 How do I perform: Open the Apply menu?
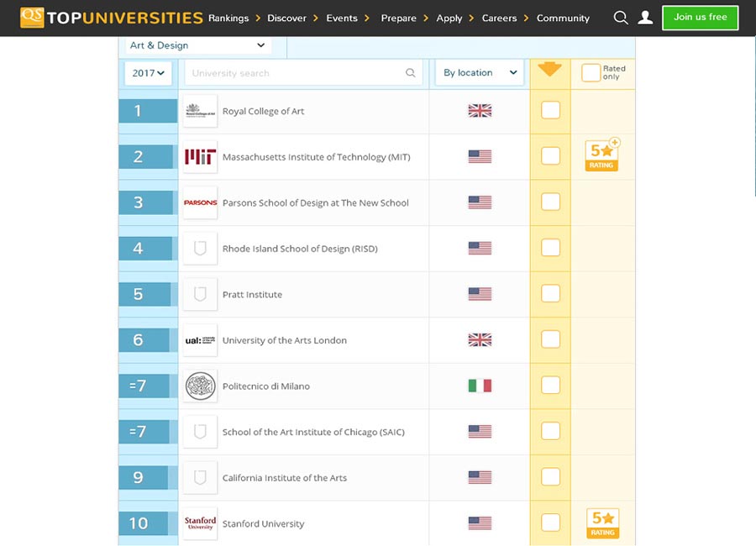click(x=449, y=18)
